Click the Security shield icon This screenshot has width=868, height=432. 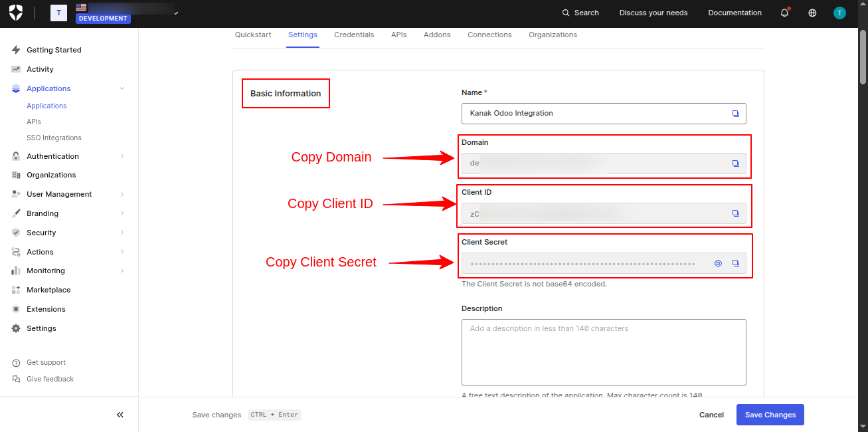click(x=16, y=233)
